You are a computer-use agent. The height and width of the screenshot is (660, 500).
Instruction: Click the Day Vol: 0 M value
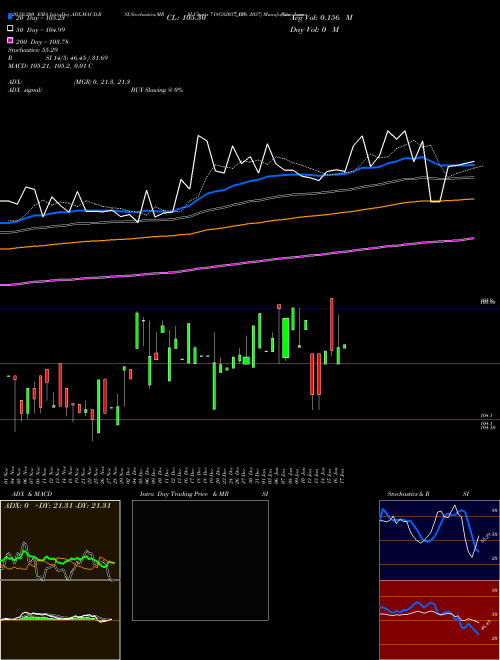coord(314,29)
